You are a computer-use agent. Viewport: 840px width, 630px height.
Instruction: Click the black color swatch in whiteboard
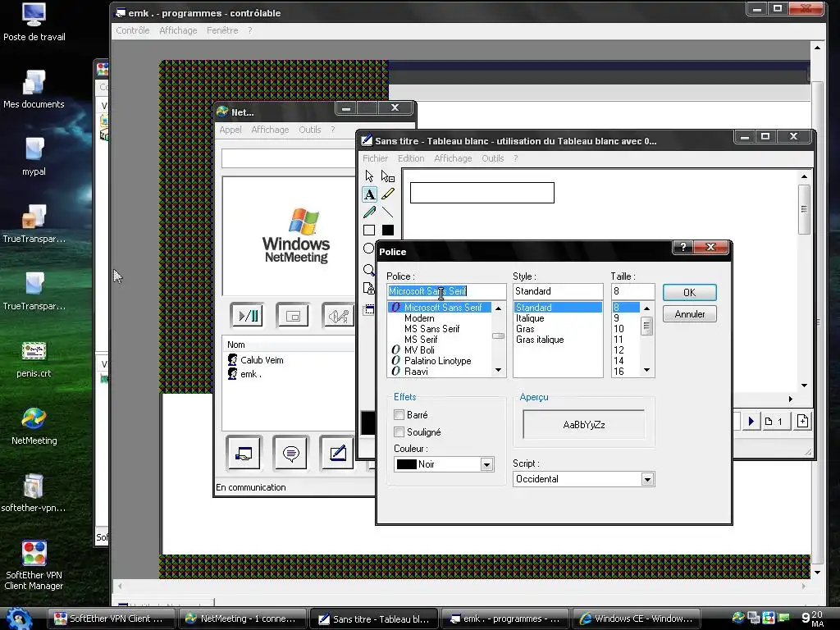click(367, 423)
